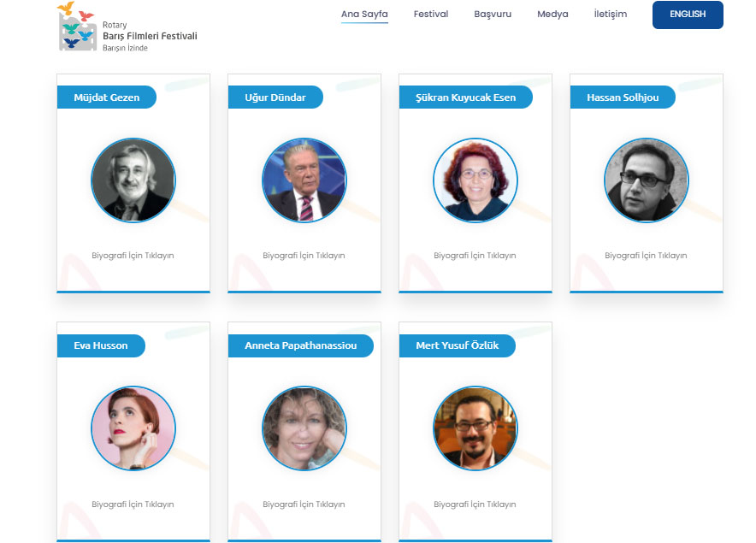The height and width of the screenshot is (543, 756).
Task: Go to the Festival menu
Action: point(431,15)
